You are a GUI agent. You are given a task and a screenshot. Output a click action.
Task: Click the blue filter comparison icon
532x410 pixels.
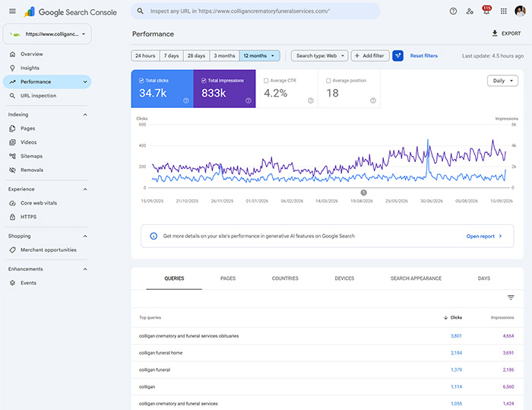pos(397,56)
